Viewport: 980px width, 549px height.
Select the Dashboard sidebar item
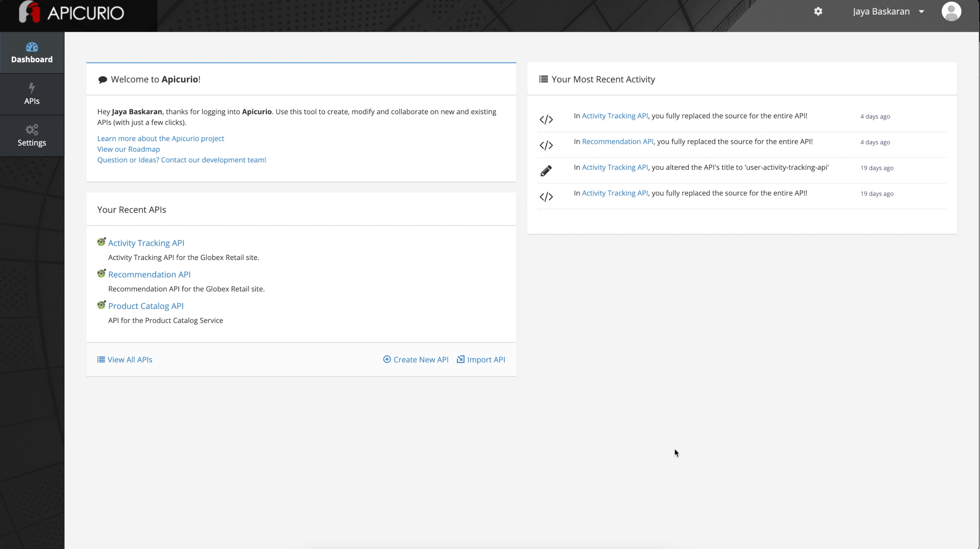click(32, 53)
